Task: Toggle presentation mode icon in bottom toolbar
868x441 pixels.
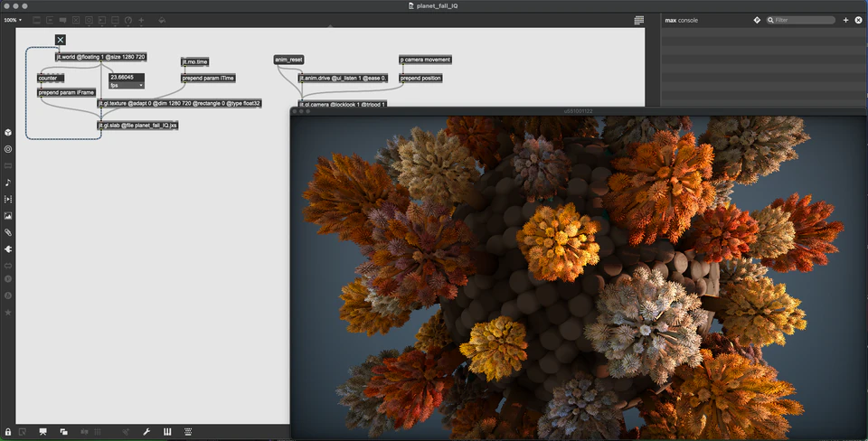Action: coord(42,432)
